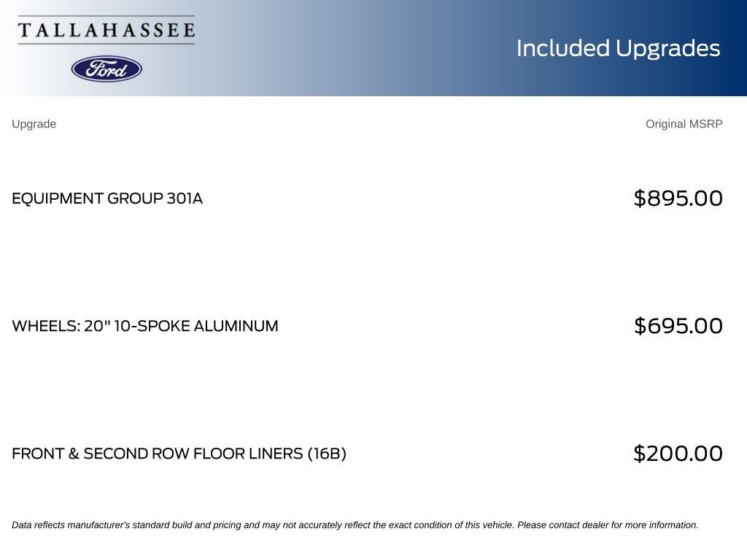747x560 pixels.
Task: Click the $200.00 price value
Action: [x=678, y=454]
